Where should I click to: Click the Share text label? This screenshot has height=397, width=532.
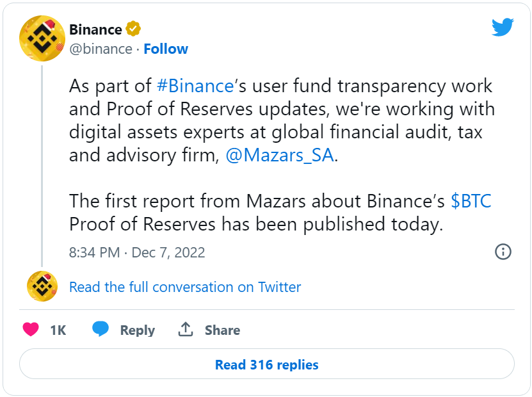222,330
